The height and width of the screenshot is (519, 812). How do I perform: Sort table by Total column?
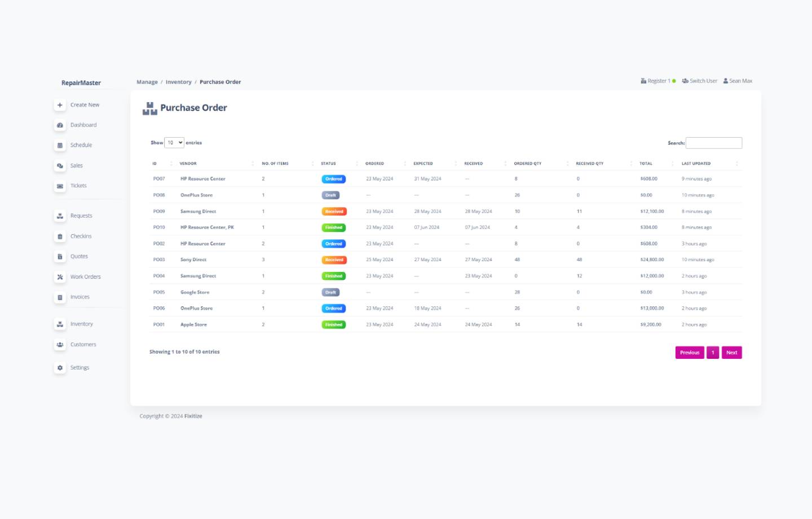coord(646,164)
